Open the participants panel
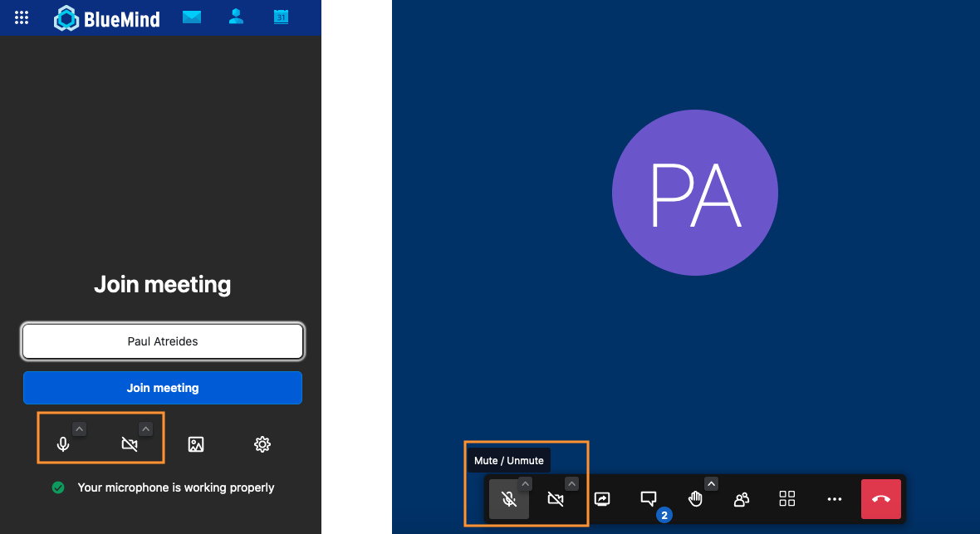This screenshot has height=534, width=980. point(742,499)
